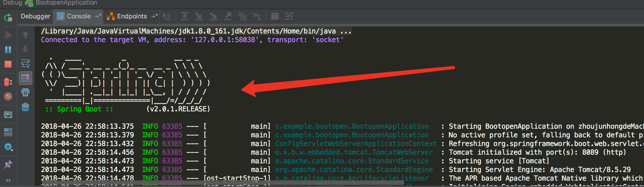Toggle Mute Breakpoints icon
The height and width of the screenshot is (187, 644).
point(8,96)
